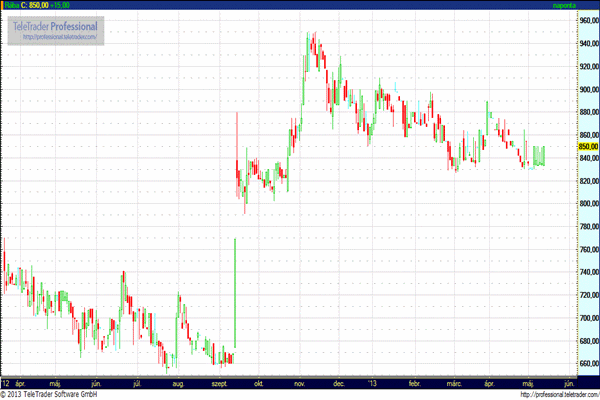Click the © 2013 TeleTrader Software GmbH text
This screenshot has height=400, width=600.
pos(48,394)
